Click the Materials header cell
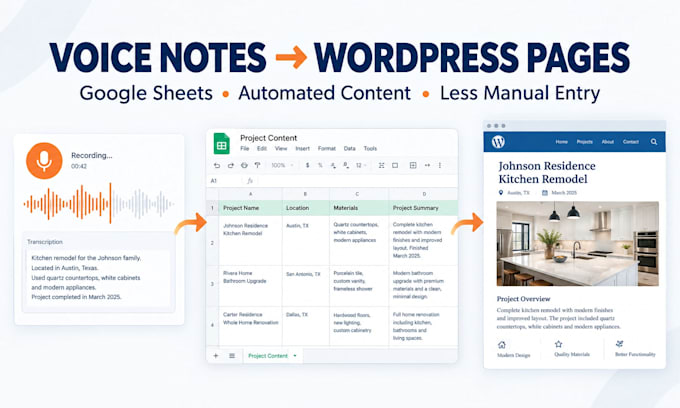This screenshot has width=680, height=408. point(359,208)
